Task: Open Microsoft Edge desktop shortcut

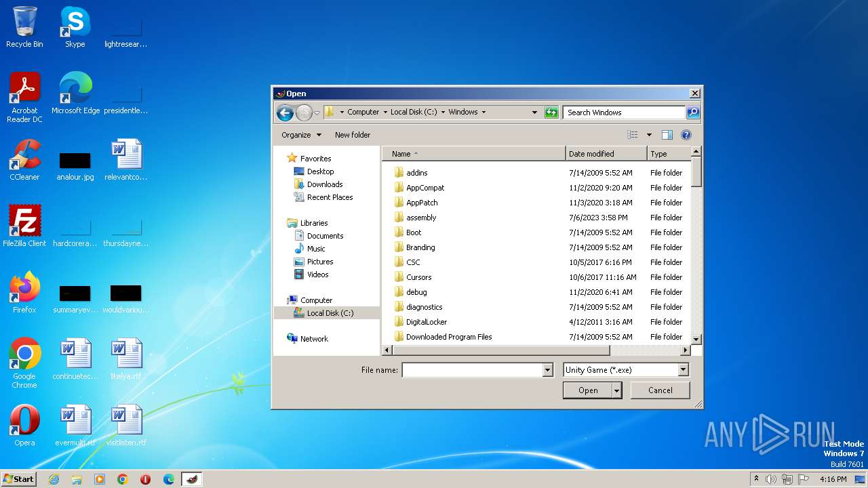Action: 75,94
